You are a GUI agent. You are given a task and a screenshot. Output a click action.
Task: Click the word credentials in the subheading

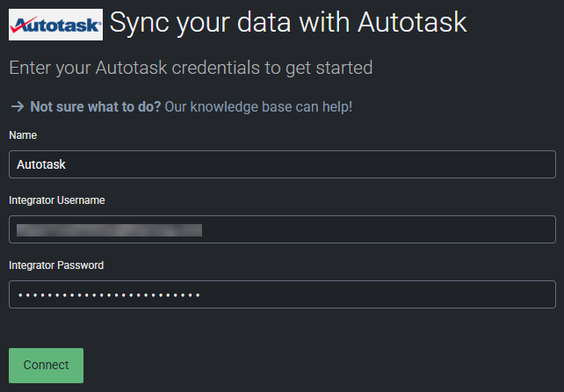click(215, 68)
